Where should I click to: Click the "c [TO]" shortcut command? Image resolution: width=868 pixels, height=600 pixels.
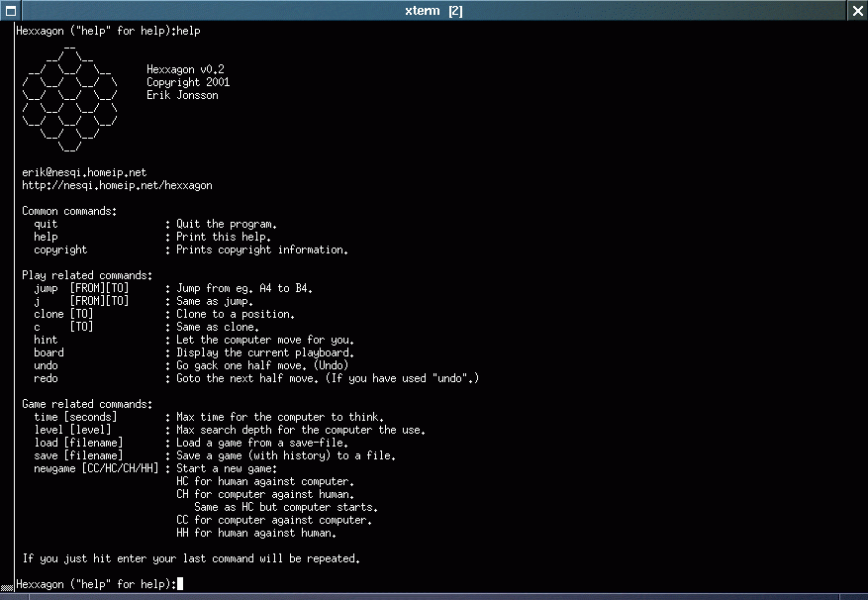pos(63,327)
